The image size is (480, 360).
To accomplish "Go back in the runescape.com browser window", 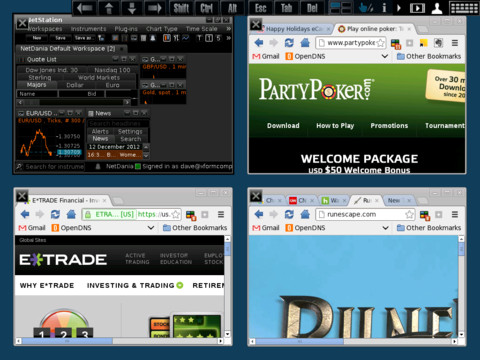I will pyautogui.click(x=259, y=214).
